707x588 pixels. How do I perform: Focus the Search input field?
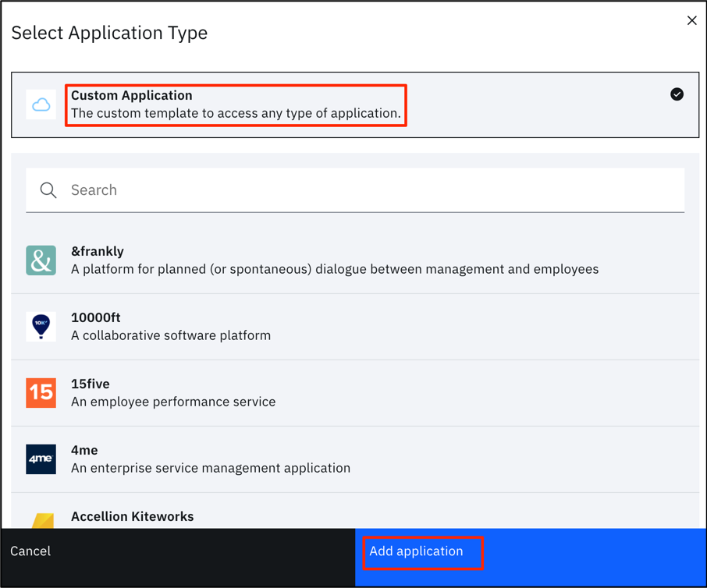click(355, 190)
